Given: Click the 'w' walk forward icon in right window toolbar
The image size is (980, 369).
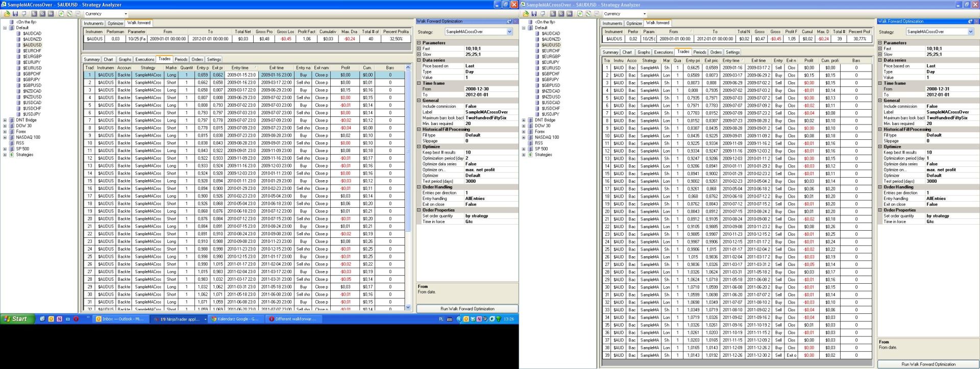Looking at the screenshot, I should (569, 14).
